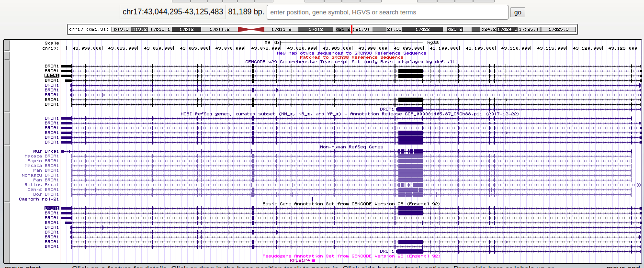The width and height of the screenshot is (644, 268).
Task: Select the q23.2 band on the ideogram
Action: click(x=455, y=29)
